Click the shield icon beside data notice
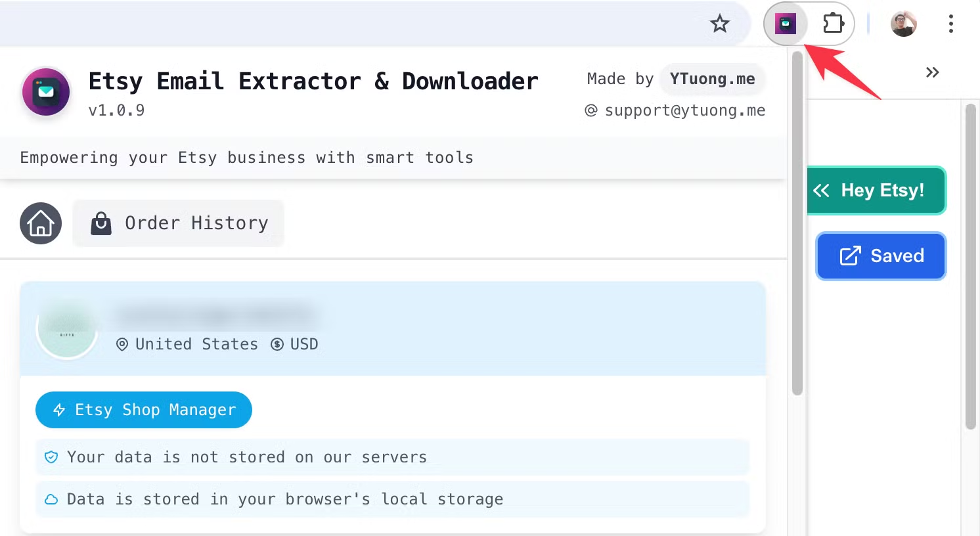The width and height of the screenshot is (980, 536). [51, 457]
